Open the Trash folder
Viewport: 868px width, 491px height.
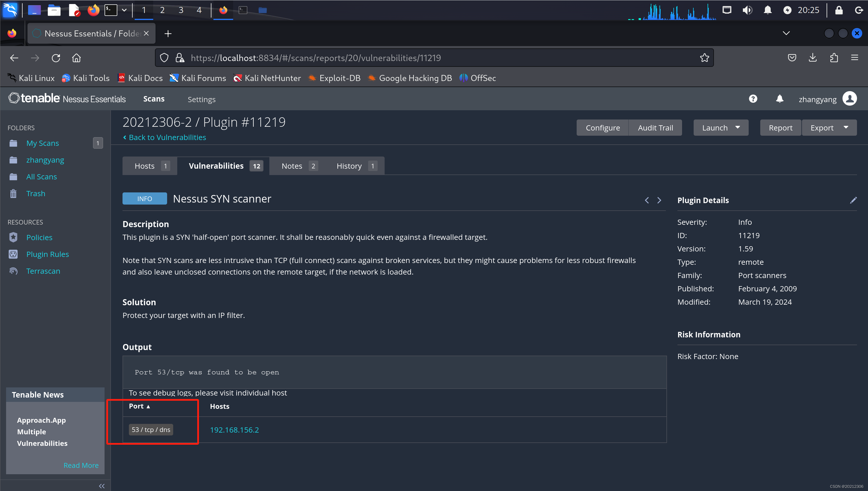coord(35,193)
